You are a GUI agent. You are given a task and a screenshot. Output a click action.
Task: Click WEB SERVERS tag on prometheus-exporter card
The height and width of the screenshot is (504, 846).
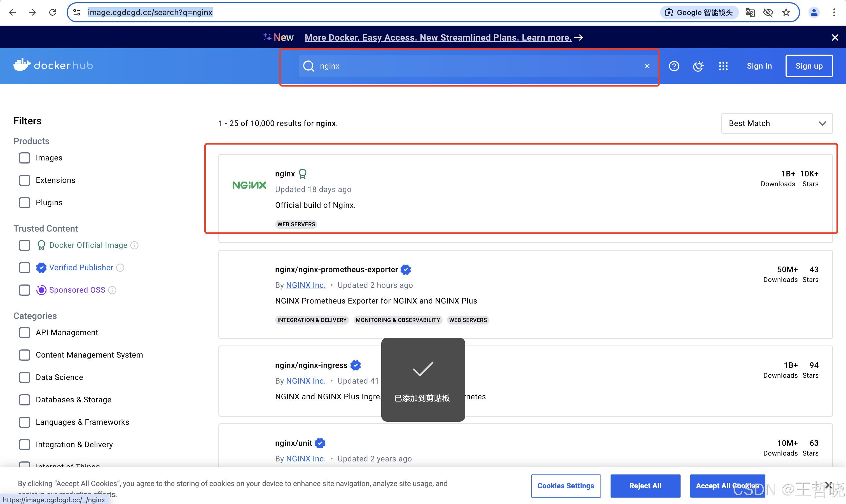click(x=468, y=320)
